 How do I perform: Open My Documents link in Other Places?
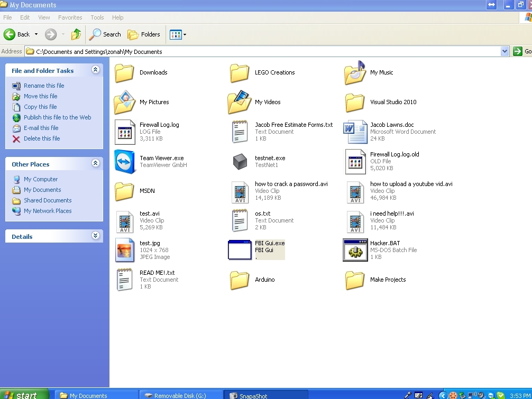[42, 190]
